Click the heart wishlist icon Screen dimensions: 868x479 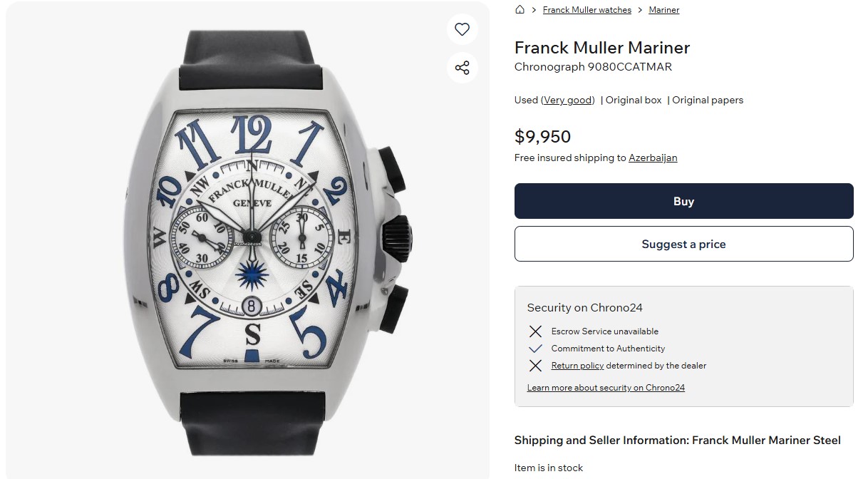pos(462,29)
